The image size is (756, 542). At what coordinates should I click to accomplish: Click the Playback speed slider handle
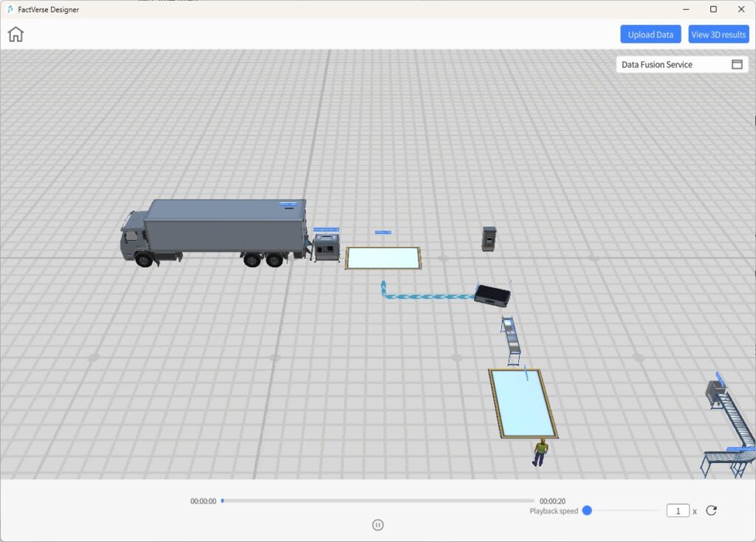tap(587, 510)
